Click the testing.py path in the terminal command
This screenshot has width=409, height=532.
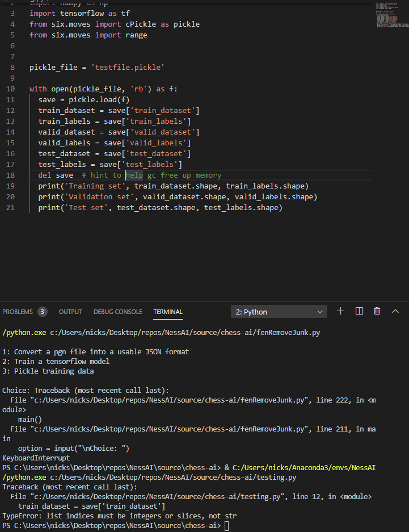pos(173,477)
